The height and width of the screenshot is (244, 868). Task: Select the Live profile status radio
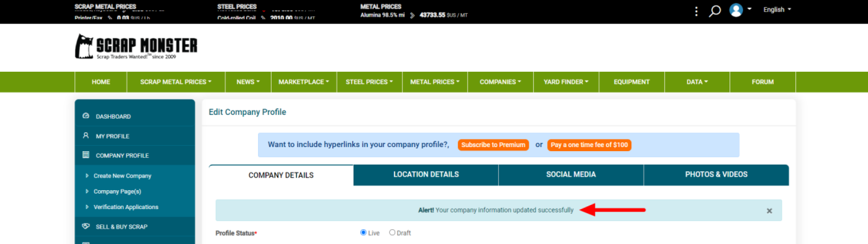tap(363, 232)
